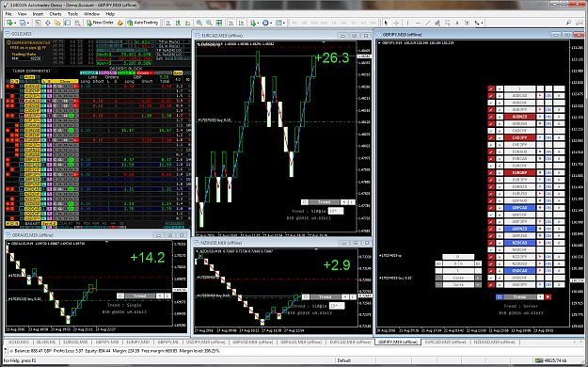The height and width of the screenshot is (367, 588).
Task: Select the Equidistant Channel tool
Action: [437, 23]
